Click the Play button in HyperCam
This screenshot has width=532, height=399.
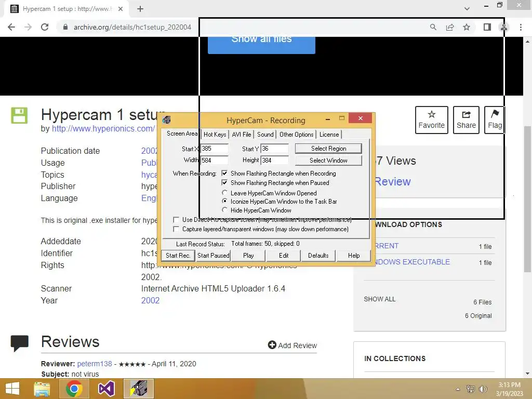248,256
